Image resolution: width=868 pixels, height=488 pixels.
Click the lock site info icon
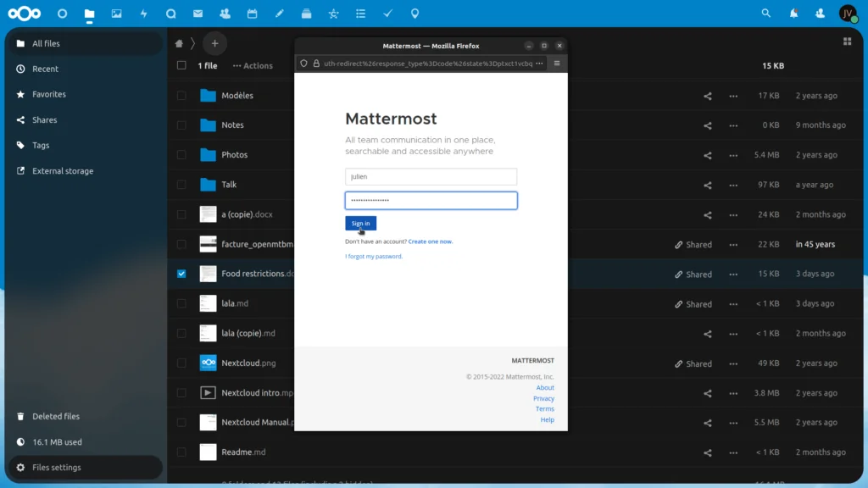click(x=317, y=64)
